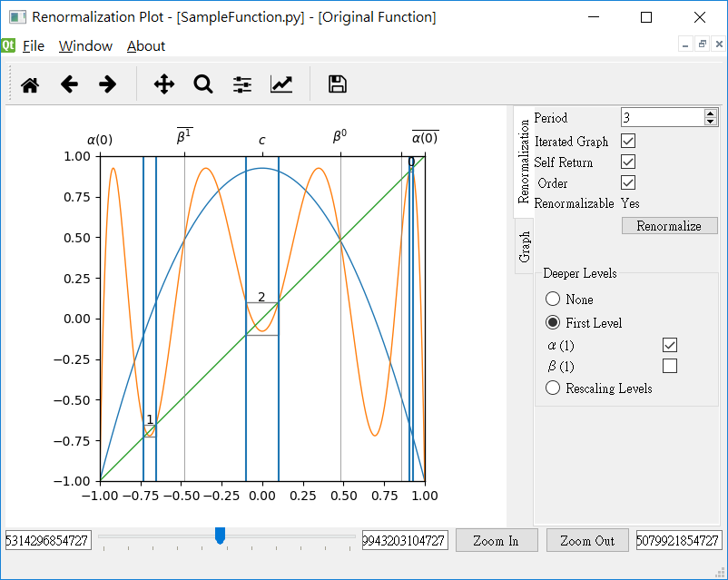The image size is (728, 580).
Task: Uncheck the α (1) checkbox
Action: (x=670, y=345)
